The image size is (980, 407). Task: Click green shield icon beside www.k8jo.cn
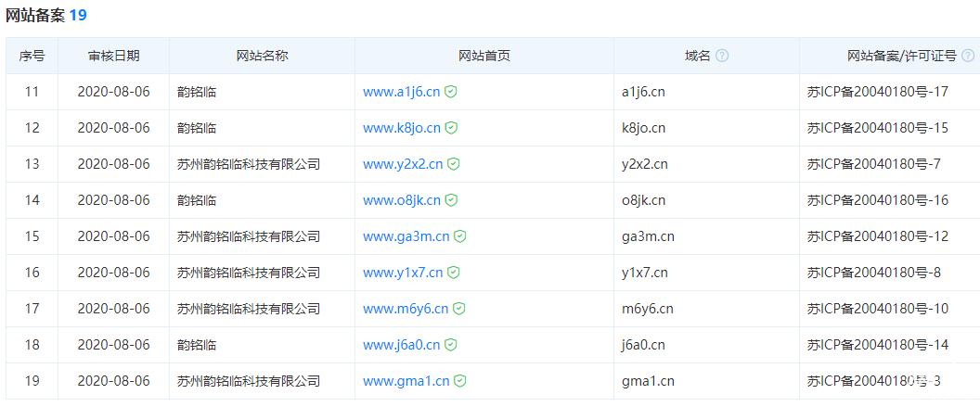pyautogui.click(x=451, y=128)
